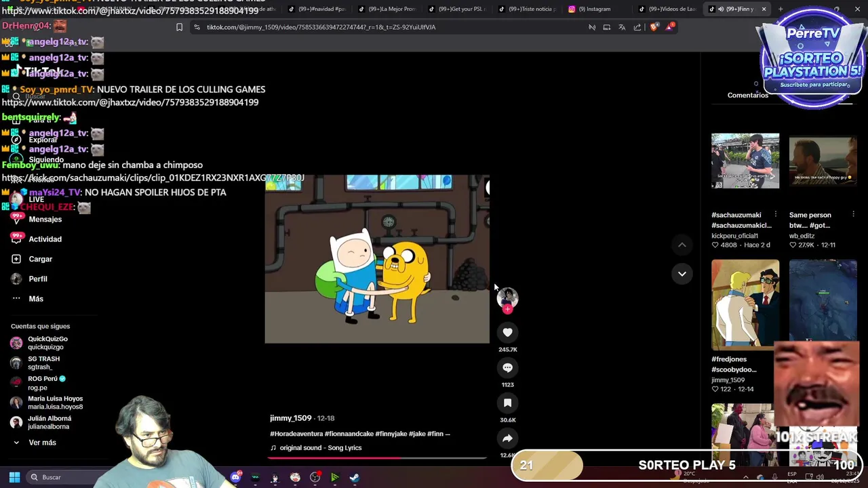Click the Brave Rewards triangle icon
The image size is (868, 488).
pos(670,26)
